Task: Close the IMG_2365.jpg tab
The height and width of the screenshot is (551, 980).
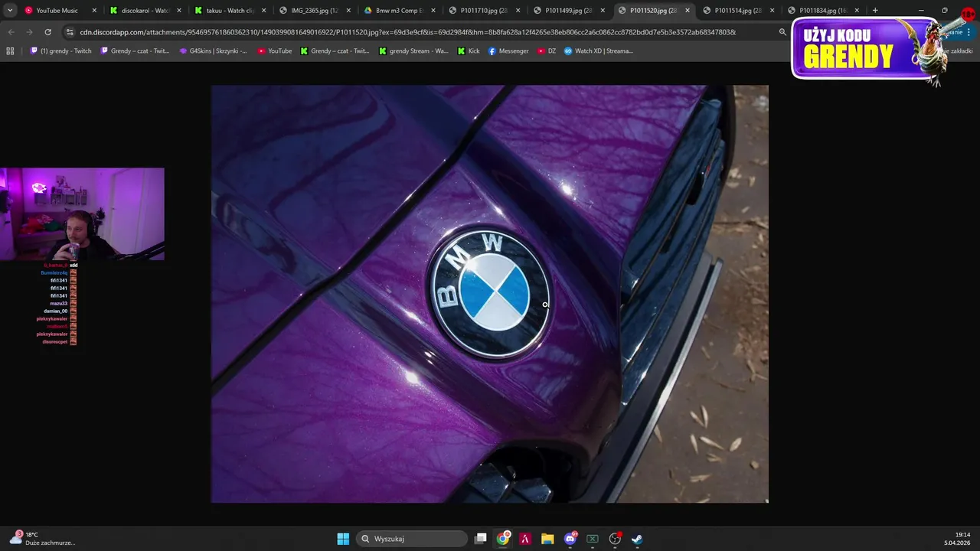Action: (x=348, y=11)
